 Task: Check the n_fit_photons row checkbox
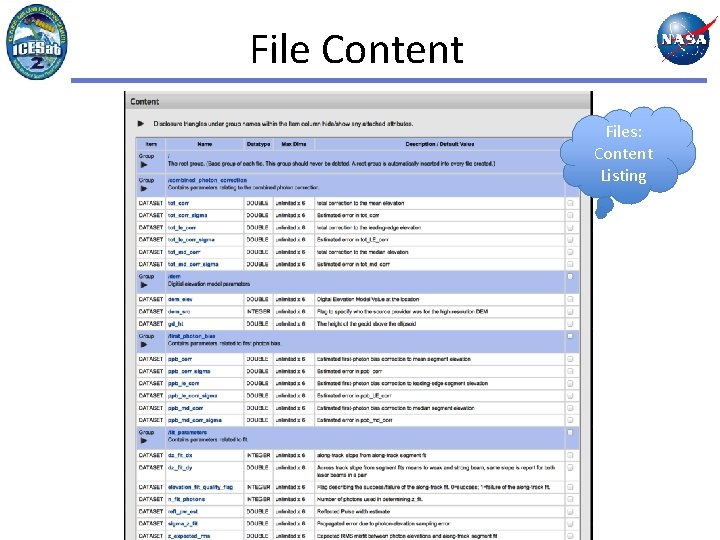point(570,499)
